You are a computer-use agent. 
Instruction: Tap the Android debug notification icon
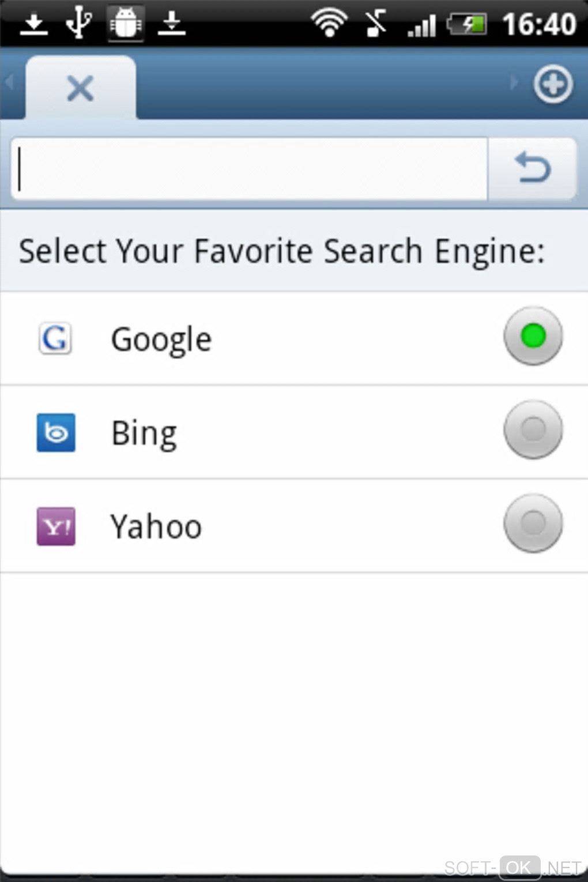click(125, 23)
